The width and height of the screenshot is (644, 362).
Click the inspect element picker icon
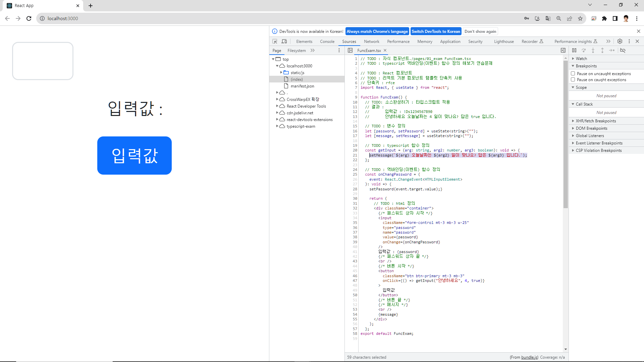(x=275, y=41)
